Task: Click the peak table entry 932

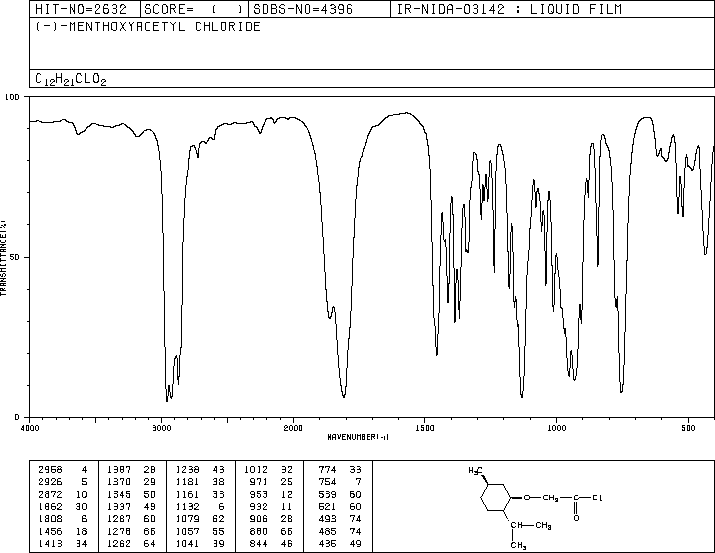Action: [259, 506]
